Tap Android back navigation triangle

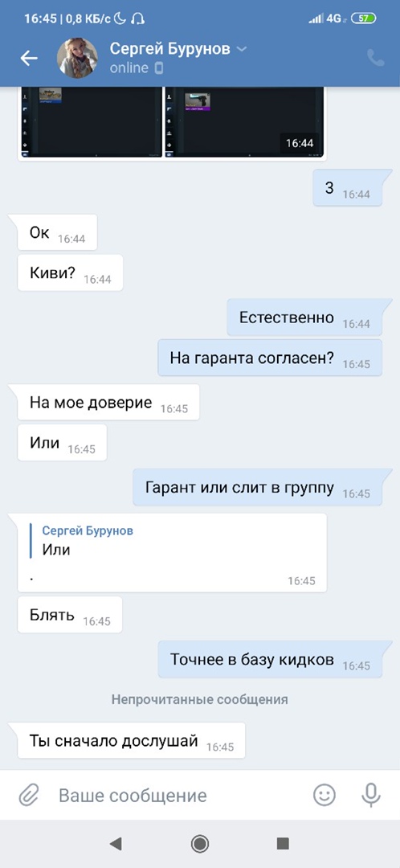point(116,843)
